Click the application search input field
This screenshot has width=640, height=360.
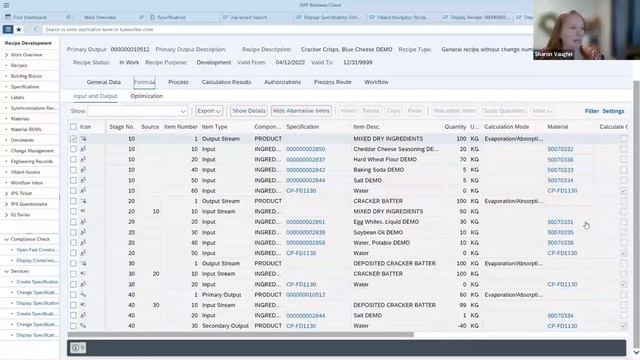286,29
